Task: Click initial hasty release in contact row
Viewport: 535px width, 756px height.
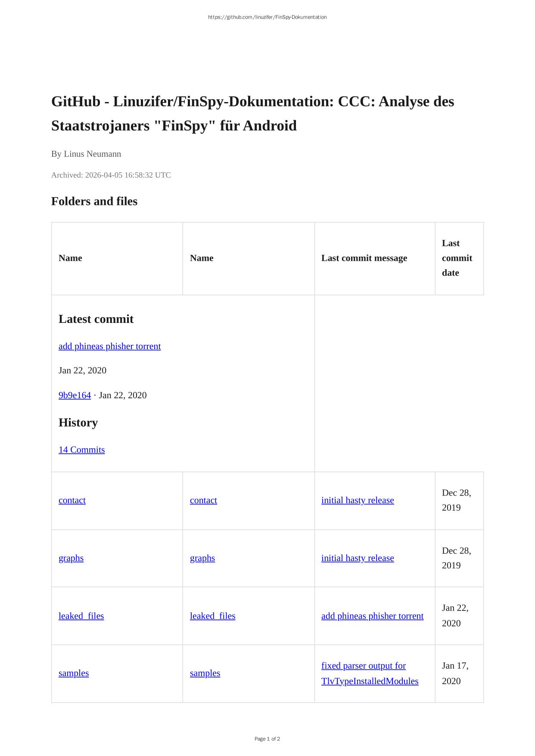Action: tap(358, 500)
